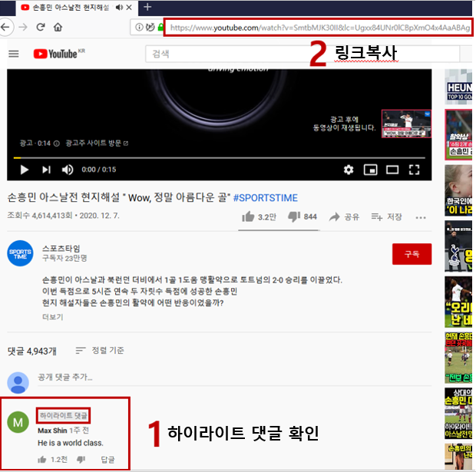476x472 pixels.
Task: Select the YouTube URL in address bar
Action: [319, 28]
